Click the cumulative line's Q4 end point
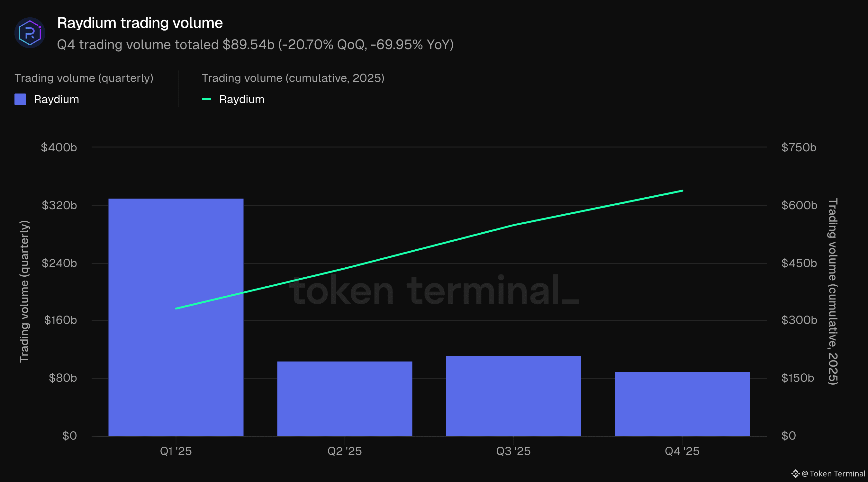Screen dimensions: 868x482 (682, 191)
